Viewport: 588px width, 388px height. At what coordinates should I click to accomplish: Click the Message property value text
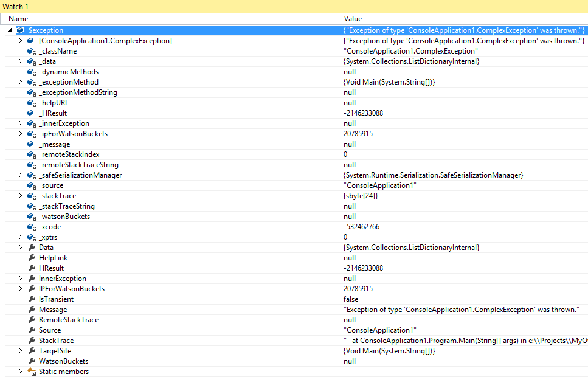462,310
